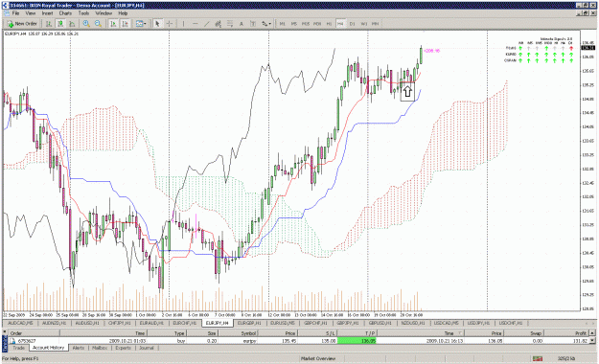Screen dimensions: 599x364
Task: Select the equidistant channel tool
Action: [219, 24]
